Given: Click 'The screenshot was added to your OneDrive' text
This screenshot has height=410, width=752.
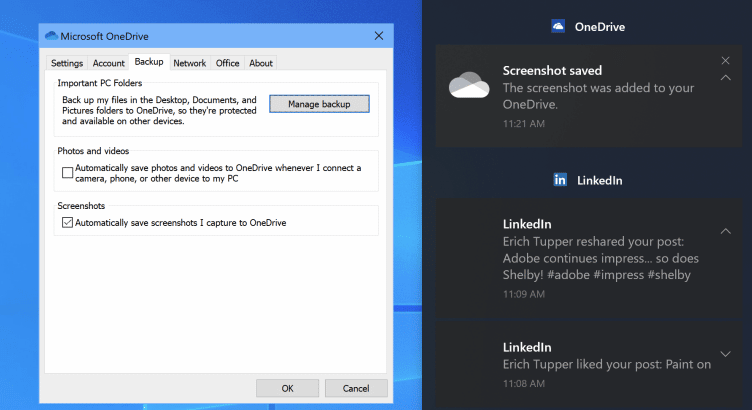Looking at the screenshot, I should (598, 96).
